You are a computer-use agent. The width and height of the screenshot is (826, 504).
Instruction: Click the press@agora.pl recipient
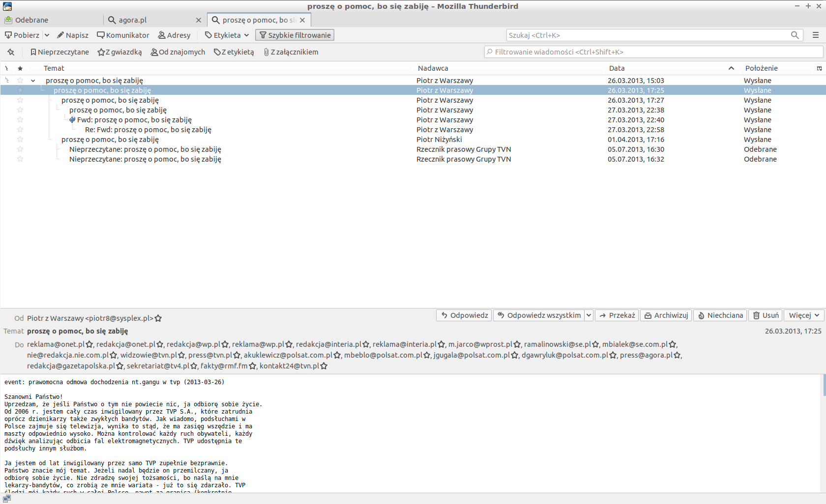[x=646, y=355]
